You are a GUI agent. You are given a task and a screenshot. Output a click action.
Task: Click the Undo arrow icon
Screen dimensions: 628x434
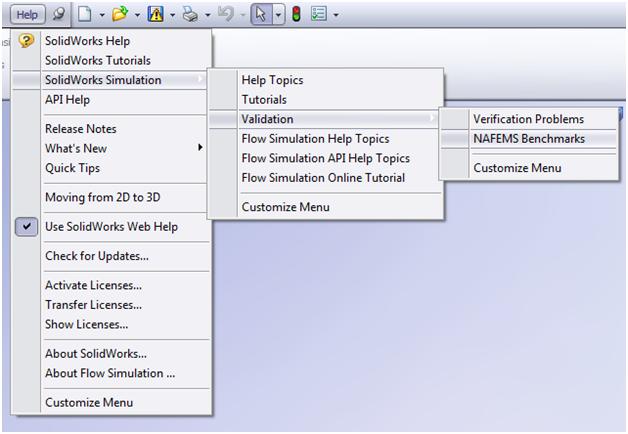[x=226, y=15]
